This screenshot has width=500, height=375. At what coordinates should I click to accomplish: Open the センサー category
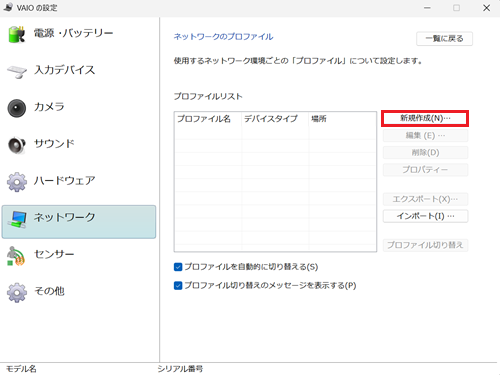pos(79,255)
